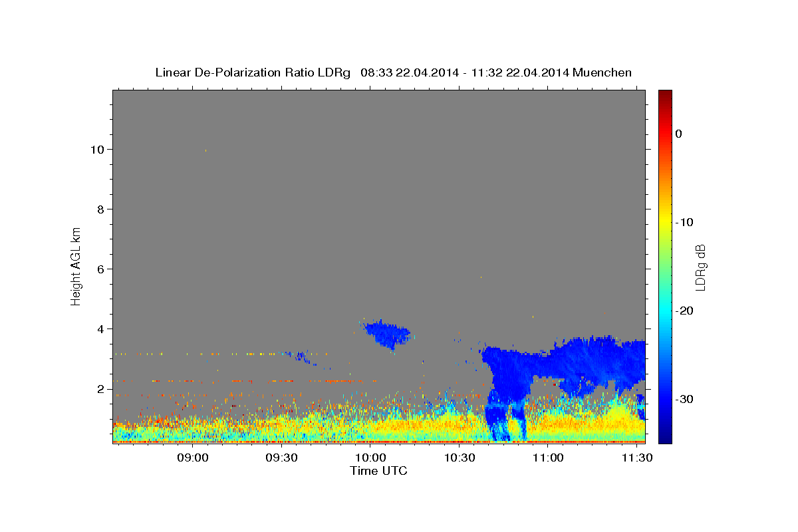Click the 11:00 time tick label
The height and width of the screenshot is (532, 798).
coord(548,458)
